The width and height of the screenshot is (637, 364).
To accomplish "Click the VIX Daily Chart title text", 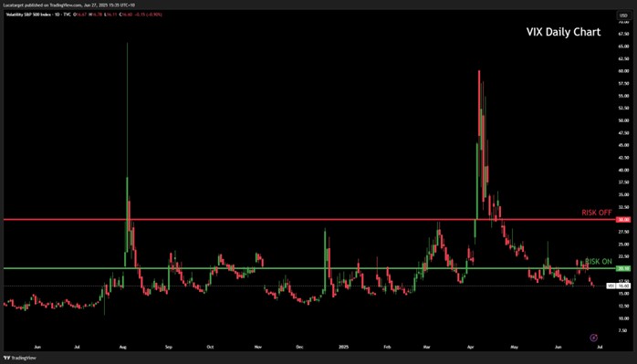I will 563,32.
